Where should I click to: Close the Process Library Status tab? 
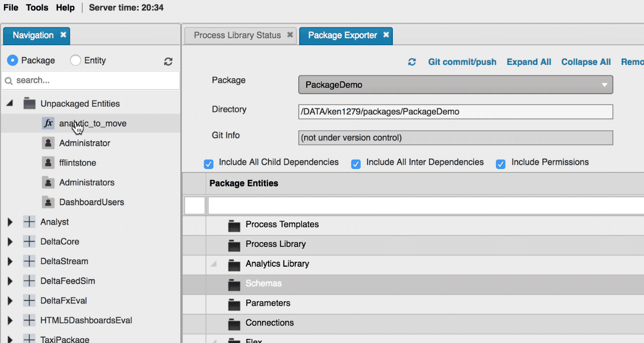[290, 35]
